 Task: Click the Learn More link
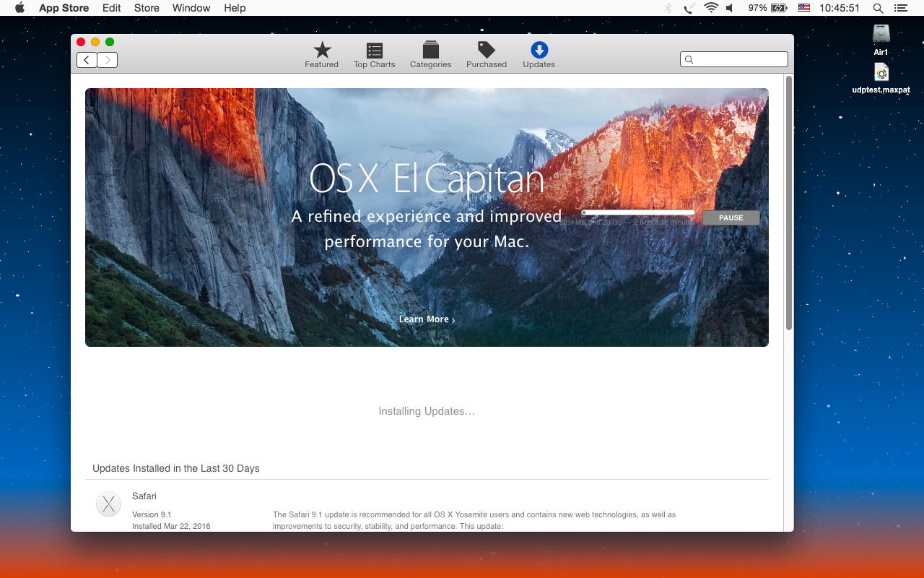coord(427,319)
